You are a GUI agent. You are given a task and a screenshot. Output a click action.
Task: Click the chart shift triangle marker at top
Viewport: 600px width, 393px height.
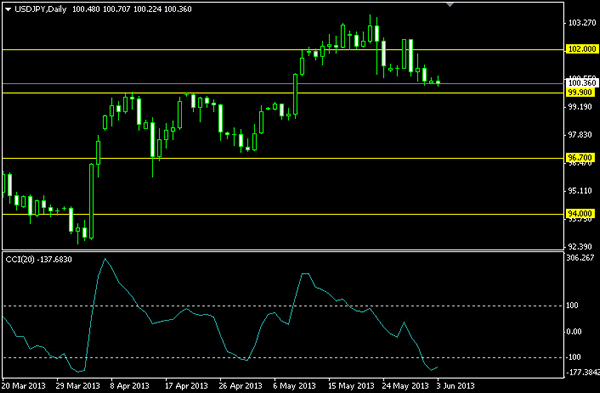click(450, 5)
